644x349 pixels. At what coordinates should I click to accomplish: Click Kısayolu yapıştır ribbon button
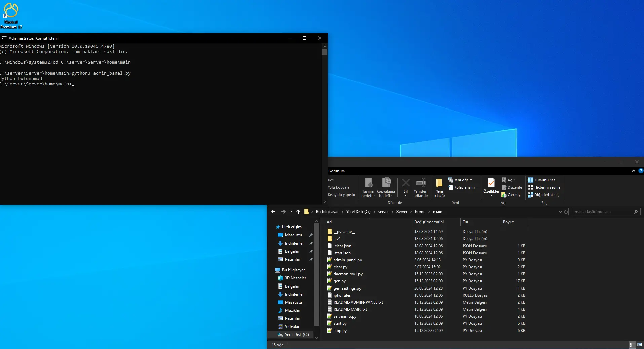[342, 195]
